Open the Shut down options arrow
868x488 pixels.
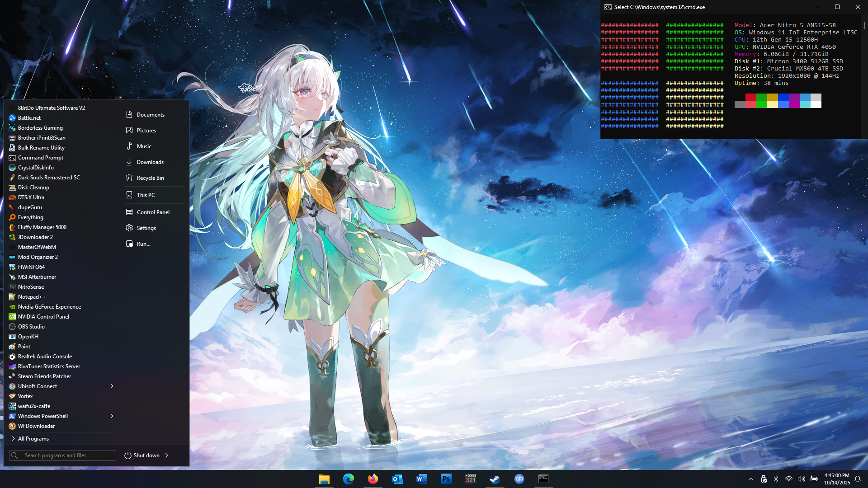[167, 455]
